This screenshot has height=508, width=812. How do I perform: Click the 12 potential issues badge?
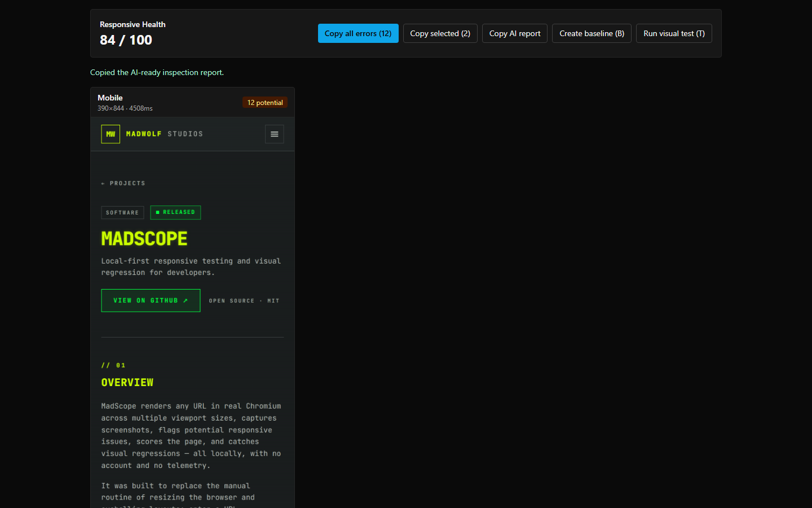tap(265, 103)
